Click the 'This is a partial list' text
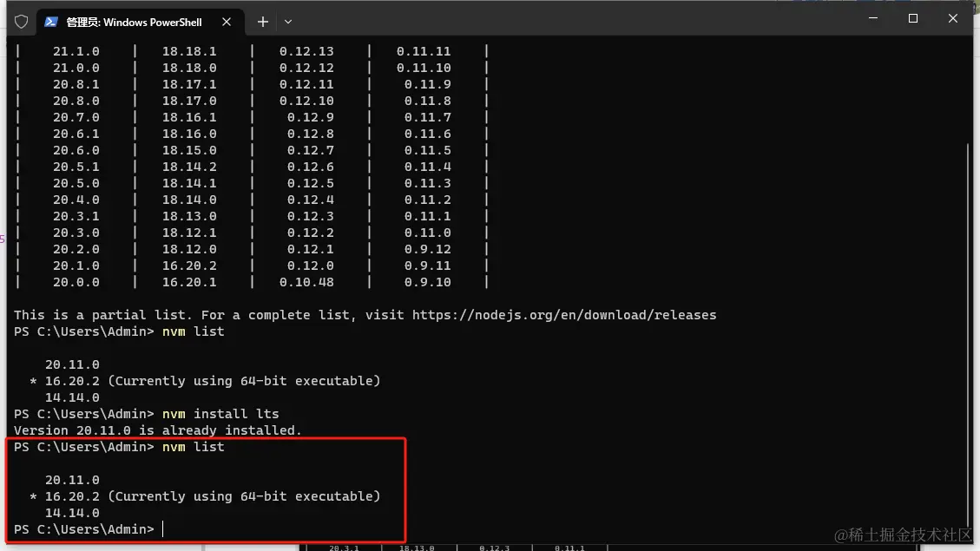The width and height of the screenshot is (980, 551). click(x=100, y=315)
